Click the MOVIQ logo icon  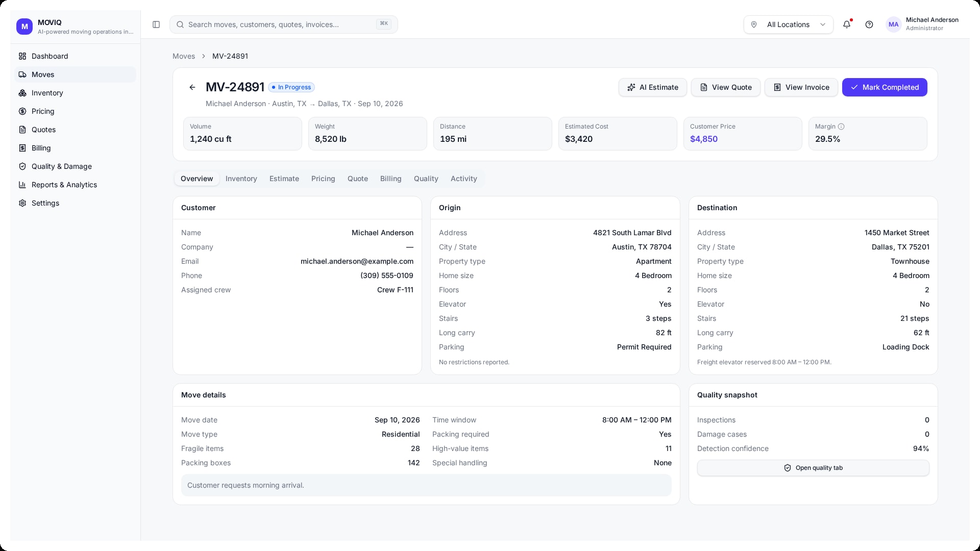coord(24,27)
